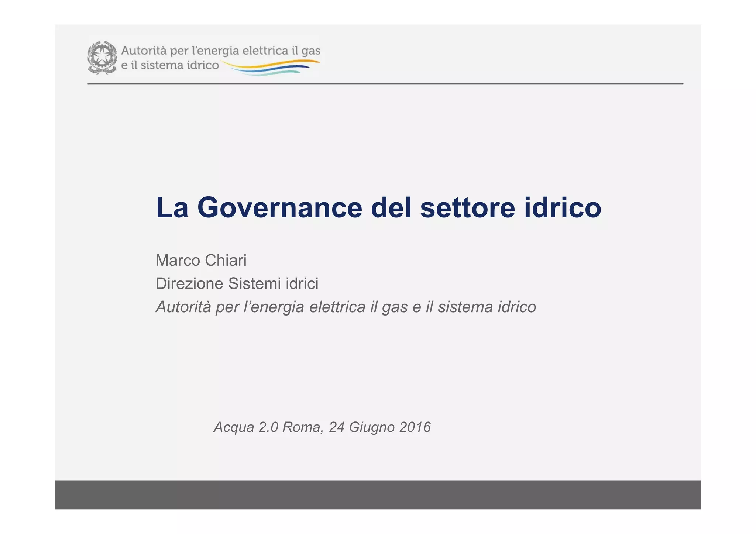Click the word 'Governance' in the title
Image resolution: width=756 pixels, height=534 pixels.
pyautogui.click(x=280, y=207)
